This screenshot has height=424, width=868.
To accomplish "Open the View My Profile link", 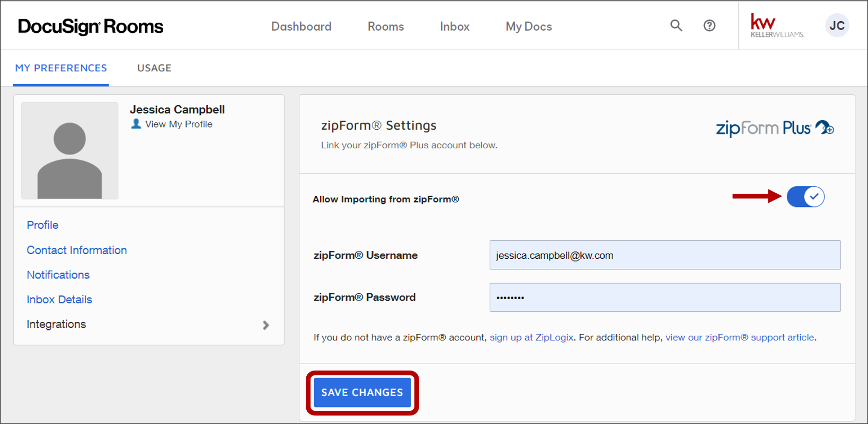I will tap(179, 124).
